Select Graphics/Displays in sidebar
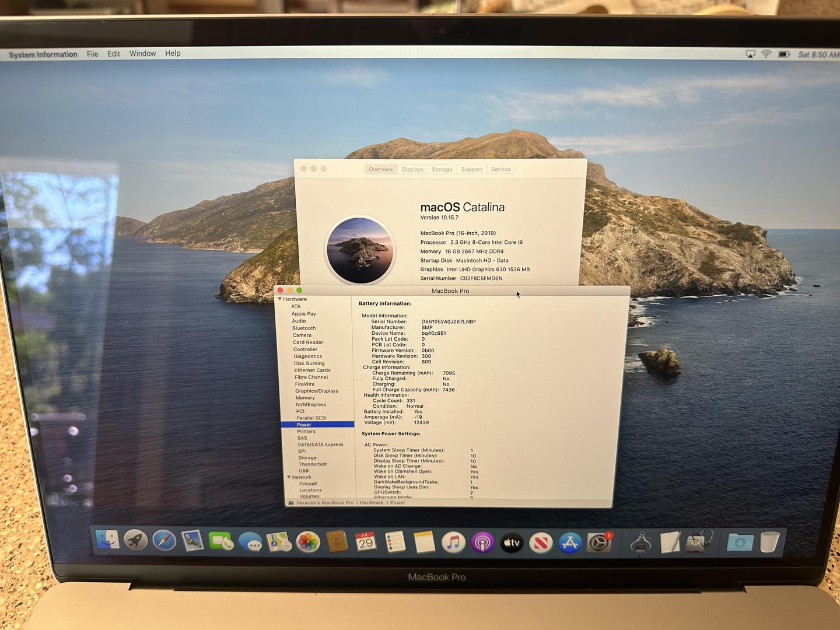840x630 pixels. tap(317, 391)
